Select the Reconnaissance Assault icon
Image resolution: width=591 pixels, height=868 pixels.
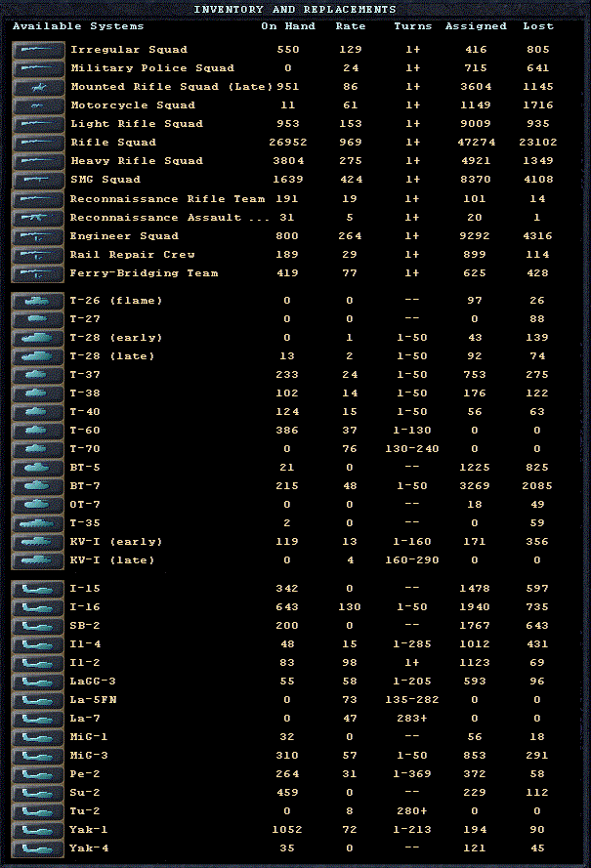coord(38,218)
